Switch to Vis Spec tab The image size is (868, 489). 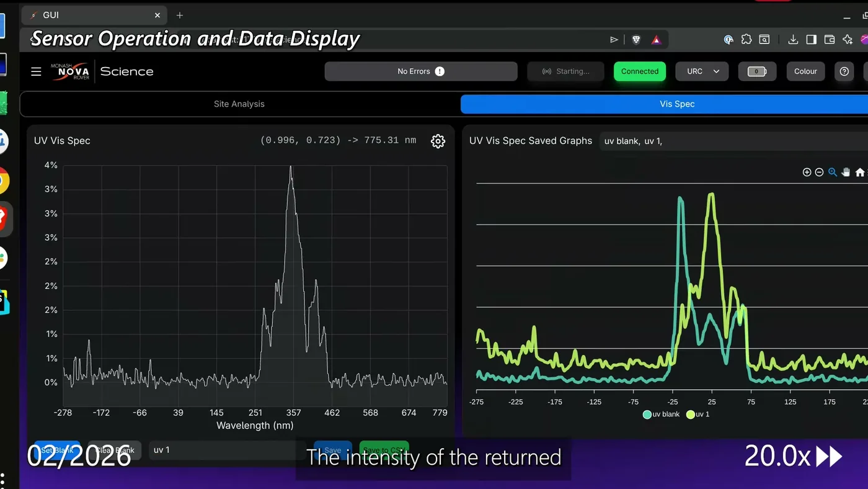(677, 104)
